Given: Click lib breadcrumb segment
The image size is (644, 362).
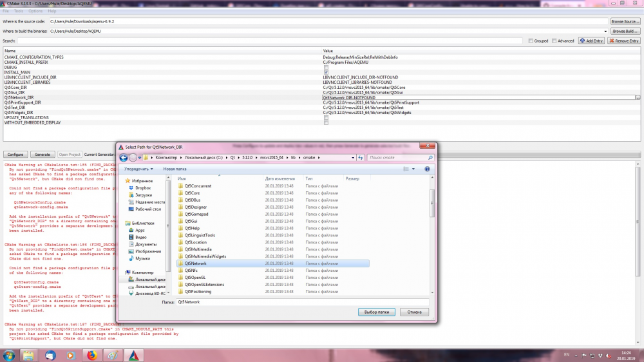Looking at the screenshot, I should 293,157.
